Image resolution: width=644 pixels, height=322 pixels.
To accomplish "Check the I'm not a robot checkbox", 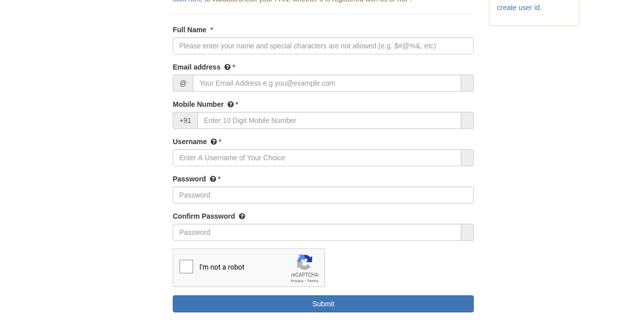I will (186, 267).
